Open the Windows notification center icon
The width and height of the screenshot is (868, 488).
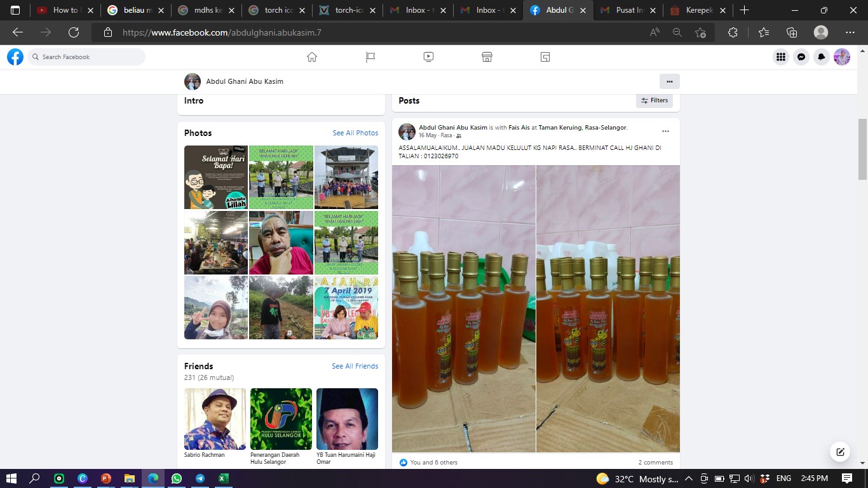[x=847, y=478]
